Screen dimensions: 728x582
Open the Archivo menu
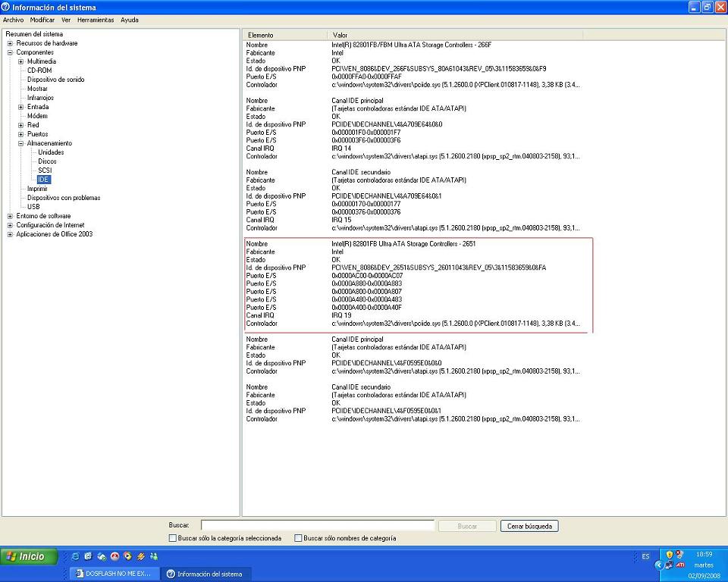pyautogui.click(x=13, y=20)
